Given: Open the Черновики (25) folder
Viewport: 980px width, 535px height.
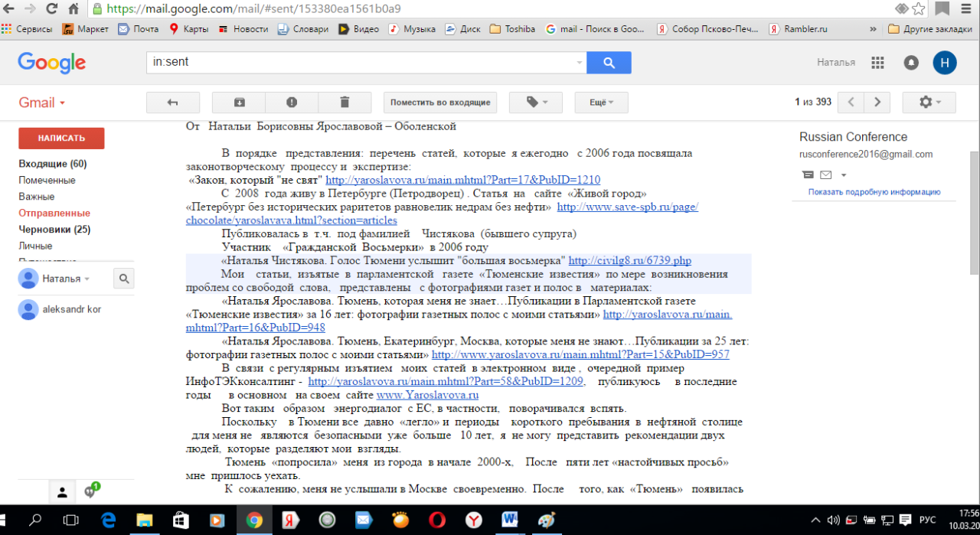Looking at the screenshot, I should point(54,230).
